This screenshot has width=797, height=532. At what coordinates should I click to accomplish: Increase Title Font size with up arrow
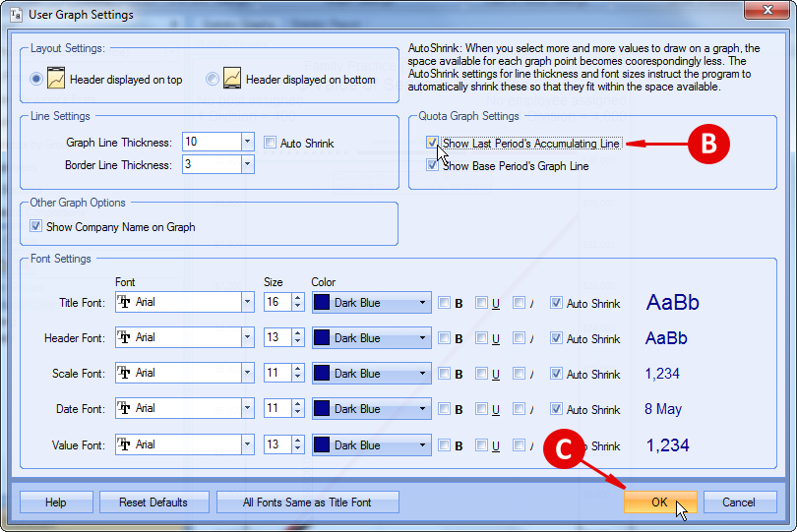coord(298,298)
